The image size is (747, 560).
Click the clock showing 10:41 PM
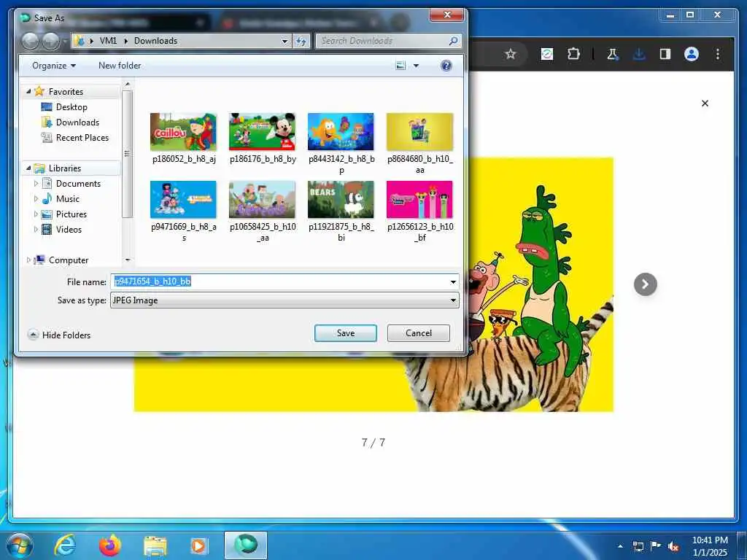pos(710,540)
